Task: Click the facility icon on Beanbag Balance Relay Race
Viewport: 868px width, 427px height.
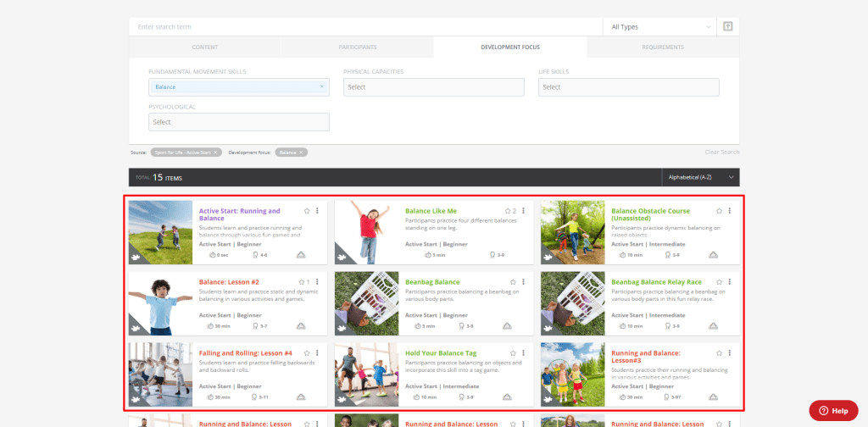Action: pyautogui.click(x=714, y=326)
